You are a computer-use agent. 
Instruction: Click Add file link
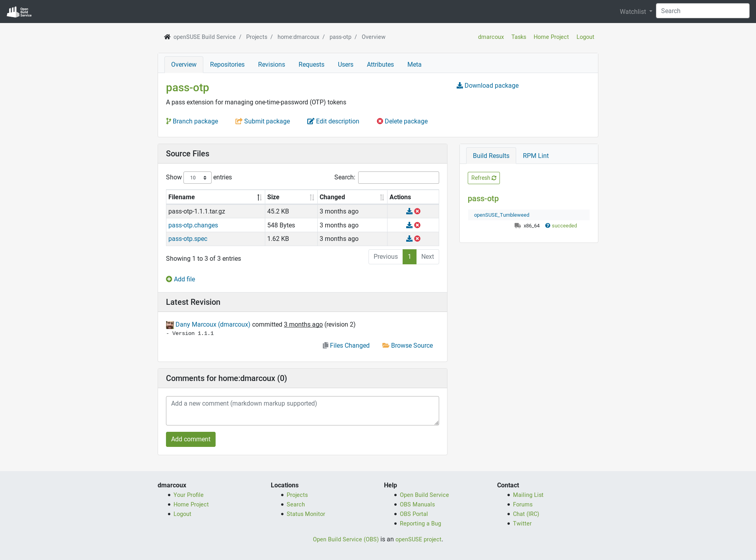coord(181,279)
